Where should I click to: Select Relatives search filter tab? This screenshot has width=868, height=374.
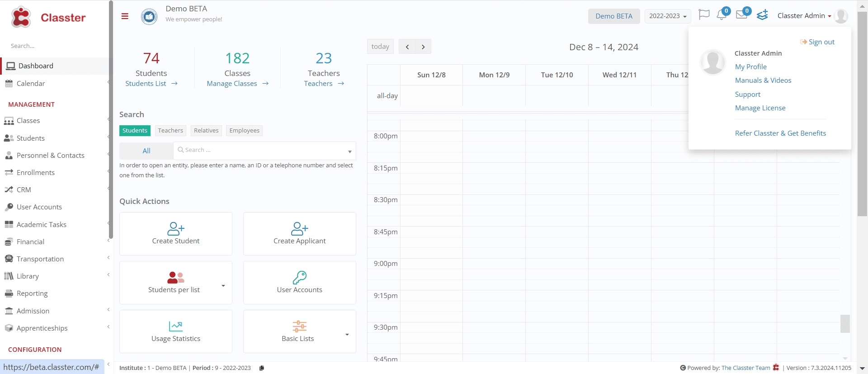(x=206, y=131)
